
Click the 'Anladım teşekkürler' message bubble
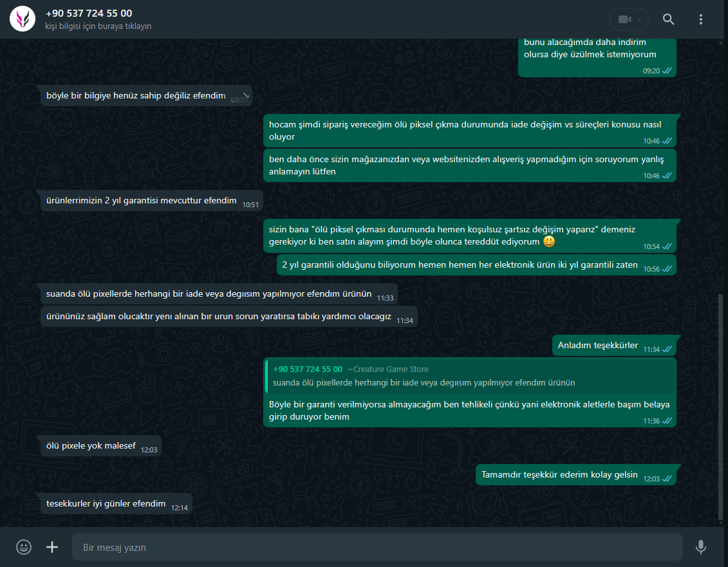coord(614,346)
